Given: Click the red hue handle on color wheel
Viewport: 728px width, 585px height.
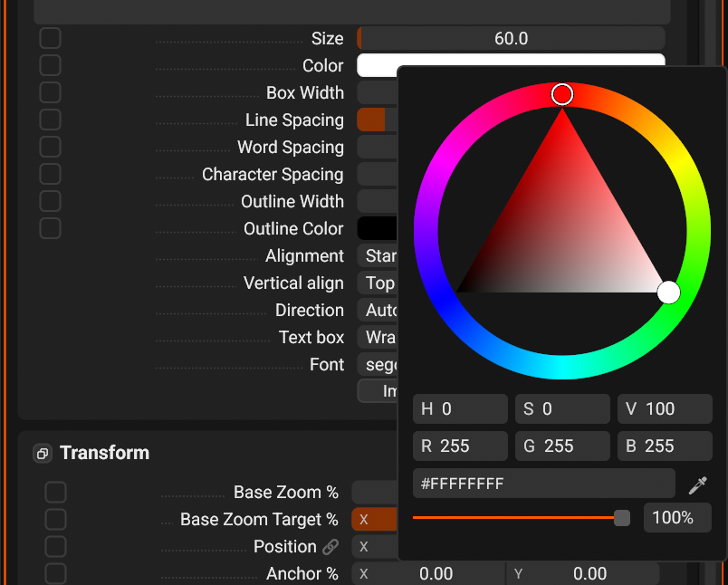Looking at the screenshot, I should 562,95.
